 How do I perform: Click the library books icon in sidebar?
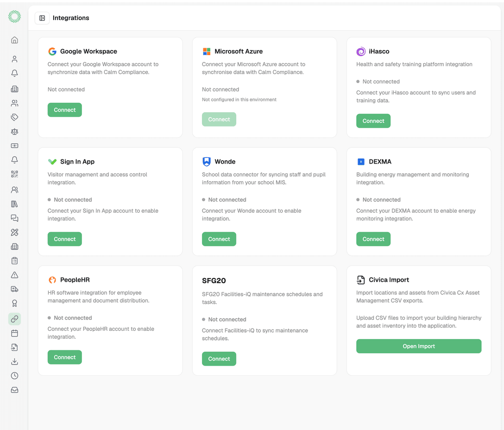14,204
